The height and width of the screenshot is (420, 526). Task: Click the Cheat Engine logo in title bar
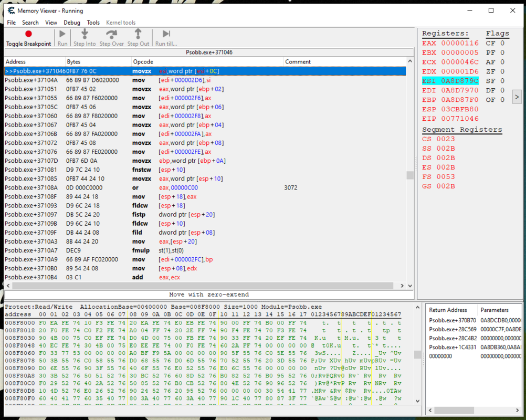pyautogui.click(x=11, y=10)
